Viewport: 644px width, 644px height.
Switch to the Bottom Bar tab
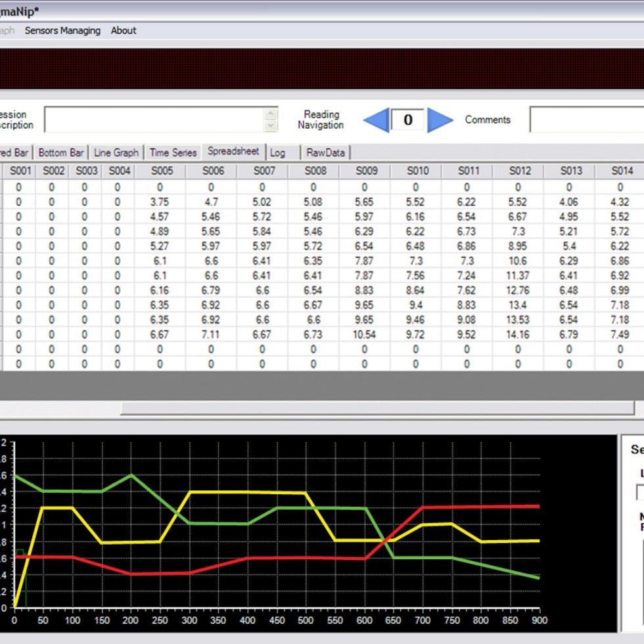(x=60, y=152)
